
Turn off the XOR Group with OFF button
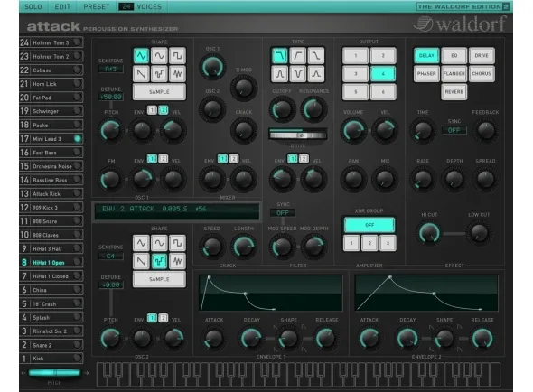point(369,225)
